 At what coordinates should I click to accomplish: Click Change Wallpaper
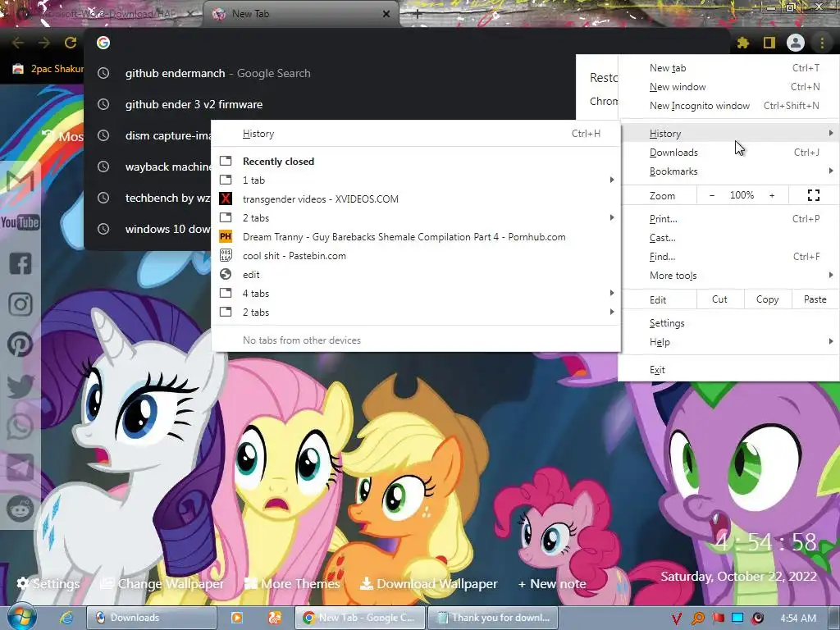[x=163, y=583]
